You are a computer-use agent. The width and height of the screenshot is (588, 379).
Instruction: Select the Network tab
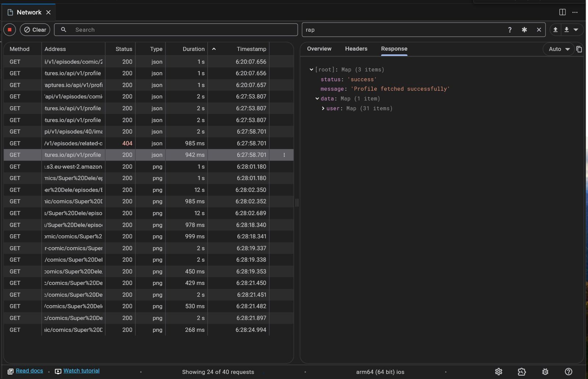29,12
